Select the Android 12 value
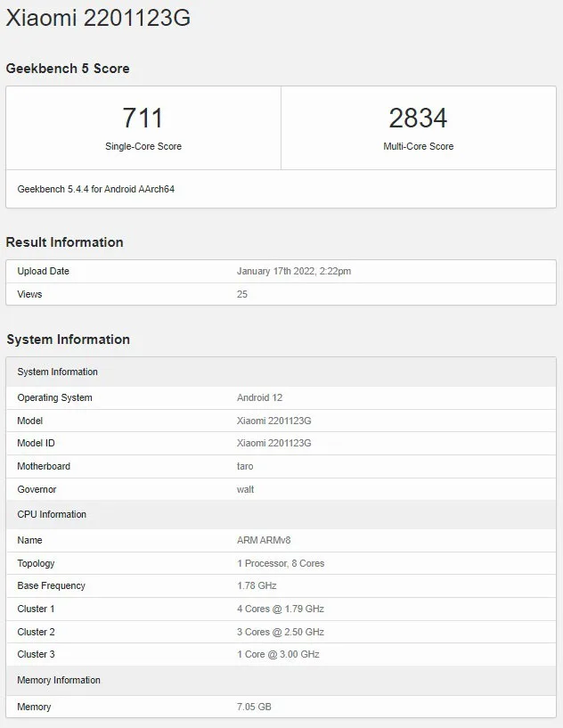Viewport: 563px width, 728px height. point(259,398)
